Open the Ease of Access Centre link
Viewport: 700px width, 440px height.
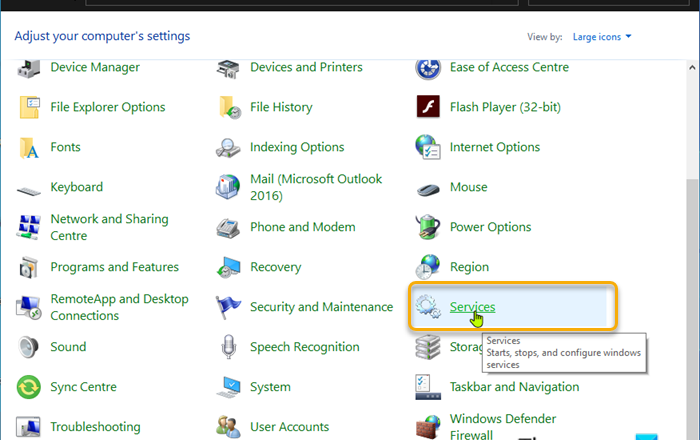(x=509, y=67)
